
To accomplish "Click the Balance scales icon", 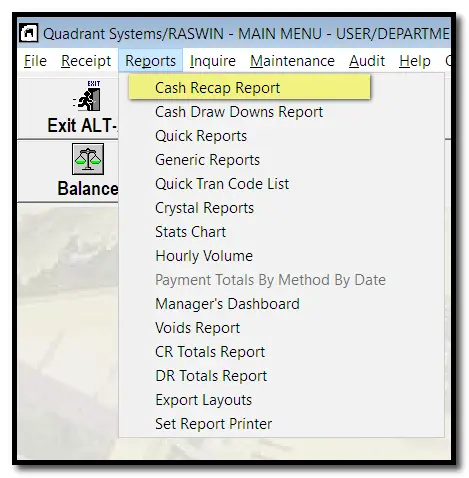I will click(x=88, y=159).
